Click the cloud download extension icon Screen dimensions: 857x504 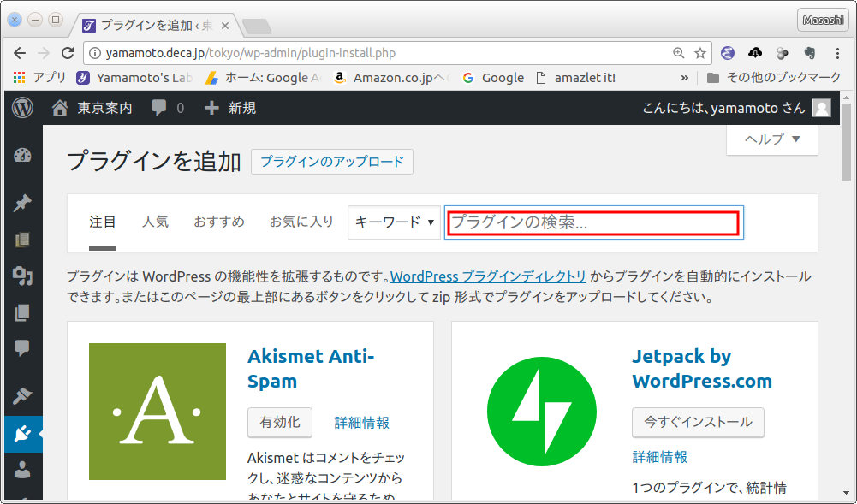[x=755, y=52]
